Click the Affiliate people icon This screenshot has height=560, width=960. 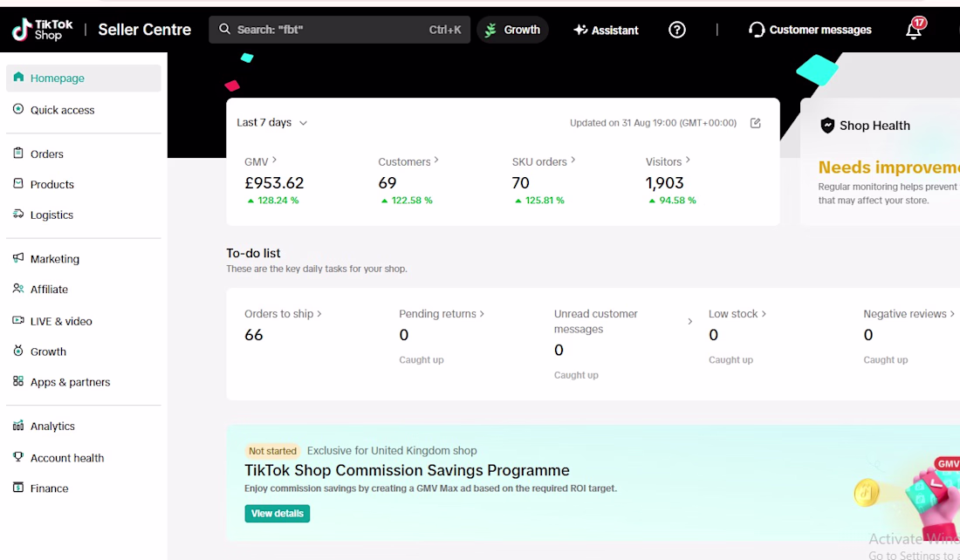coord(18,288)
